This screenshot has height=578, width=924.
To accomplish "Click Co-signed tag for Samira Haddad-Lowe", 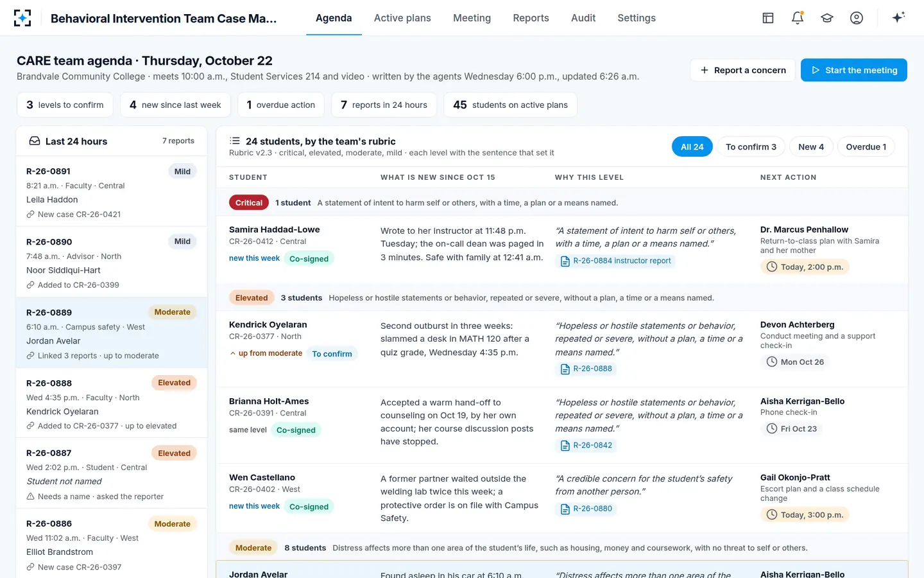I will [309, 259].
